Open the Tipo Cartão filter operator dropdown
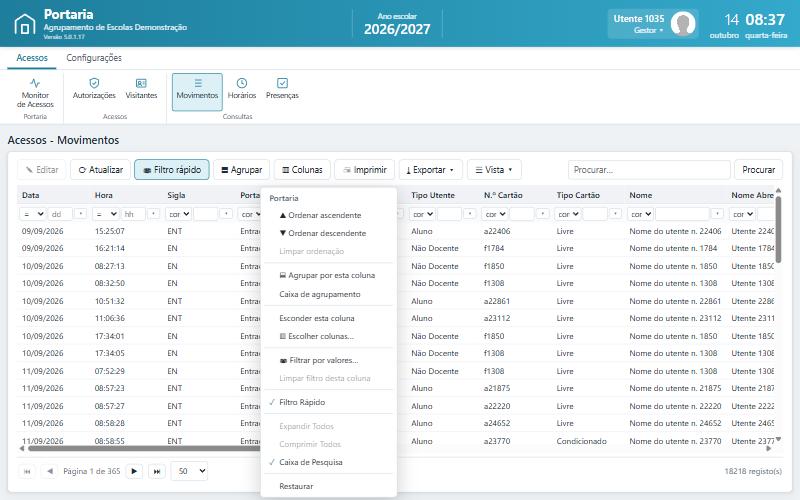The width and height of the screenshot is (800, 500). point(568,214)
